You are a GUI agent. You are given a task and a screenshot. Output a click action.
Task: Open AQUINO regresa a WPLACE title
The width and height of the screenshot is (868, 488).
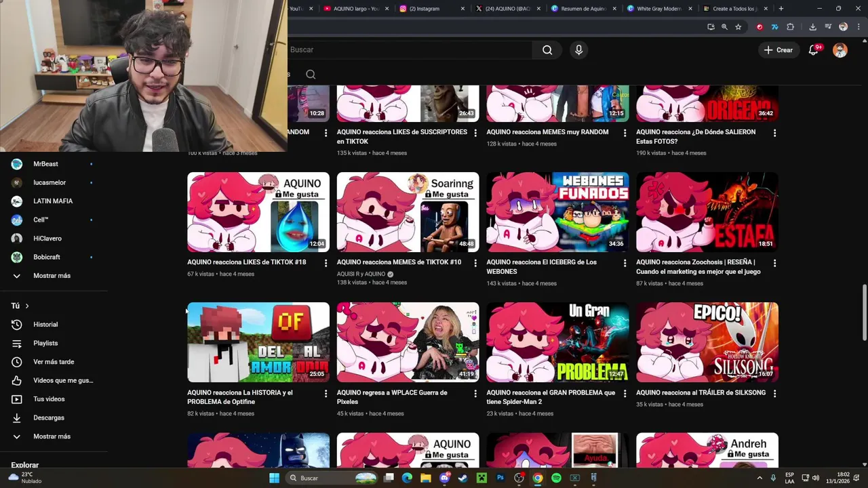point(392,397)
